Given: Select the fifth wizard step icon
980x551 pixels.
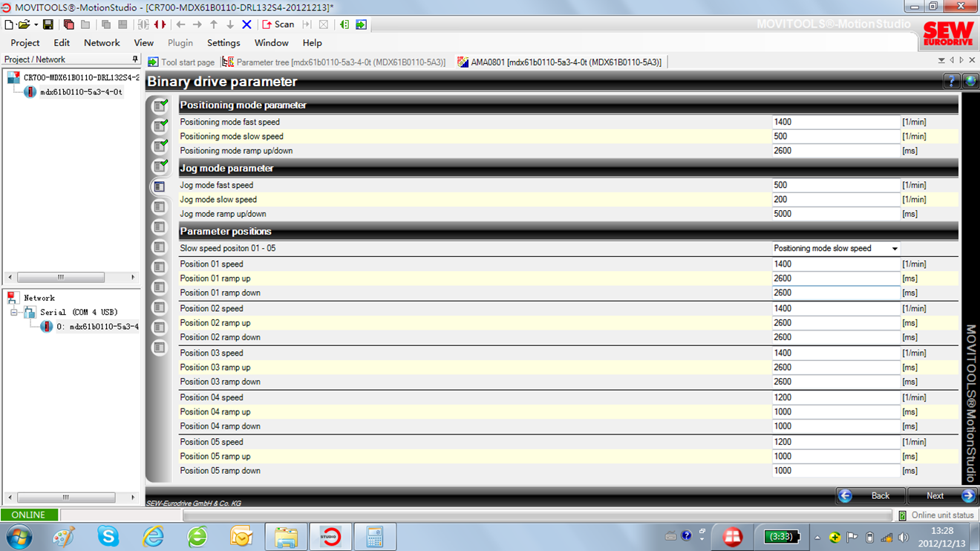Looking at the screenshot, I should pyautogui.click(x=159, y=186).
